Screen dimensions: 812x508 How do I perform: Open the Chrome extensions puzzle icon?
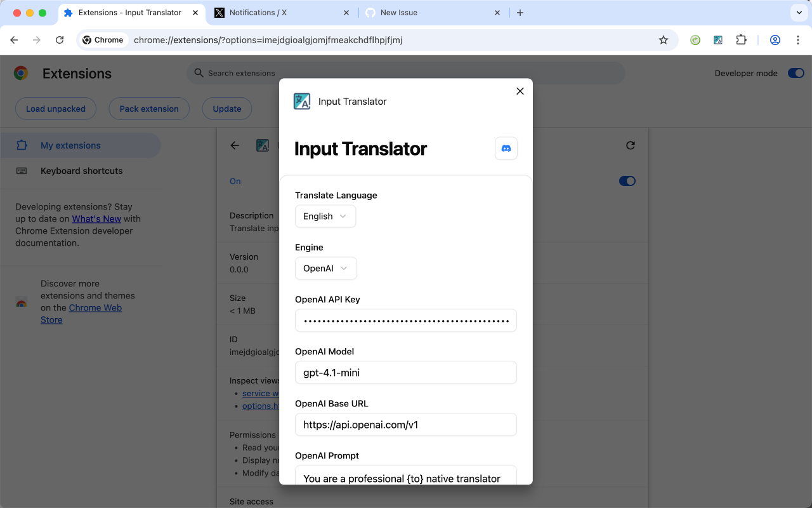coord(741,39)
